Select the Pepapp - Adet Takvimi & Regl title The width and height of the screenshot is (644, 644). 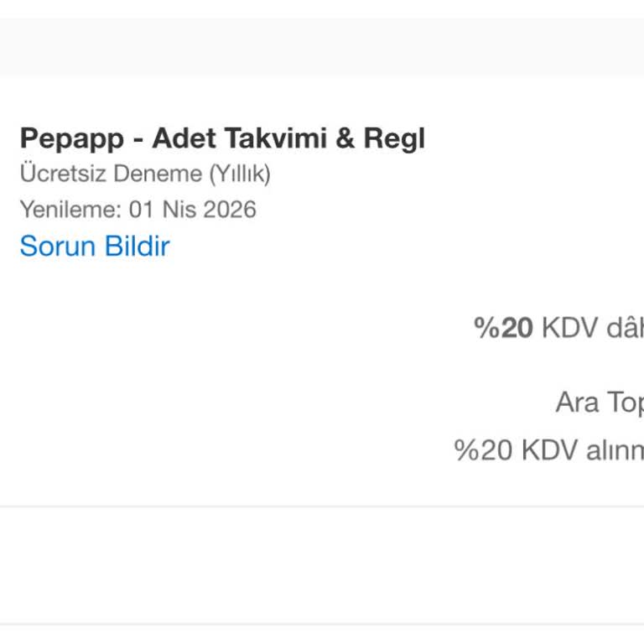coord(222,138)
